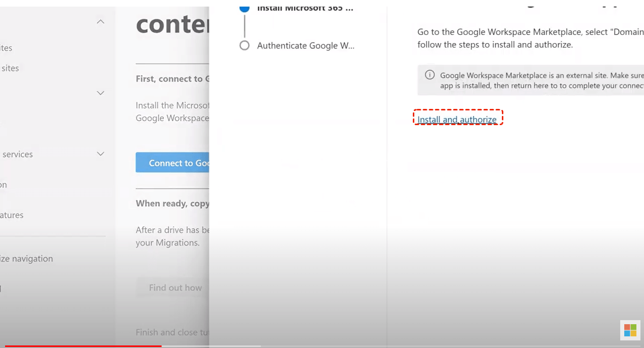Image resolution: width=644 pixels, height=348 pixels.
Task: Expand the chevron below the sites items
Action: (101, 93)
